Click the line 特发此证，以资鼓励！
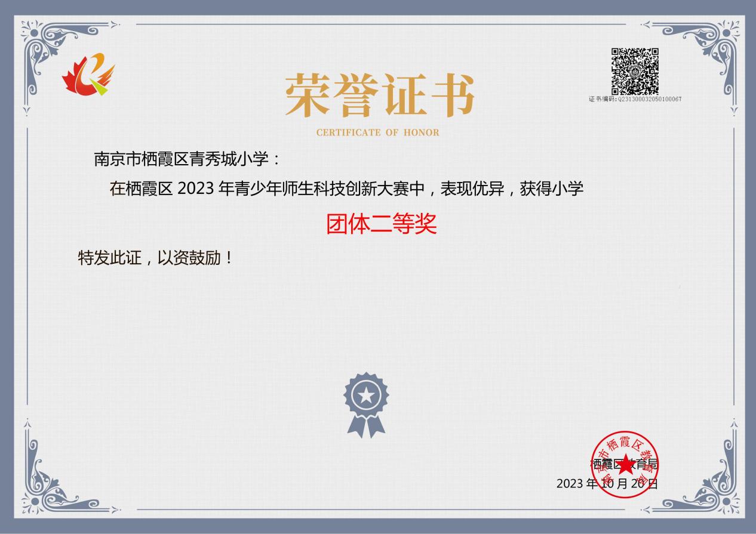 [155, 258]
